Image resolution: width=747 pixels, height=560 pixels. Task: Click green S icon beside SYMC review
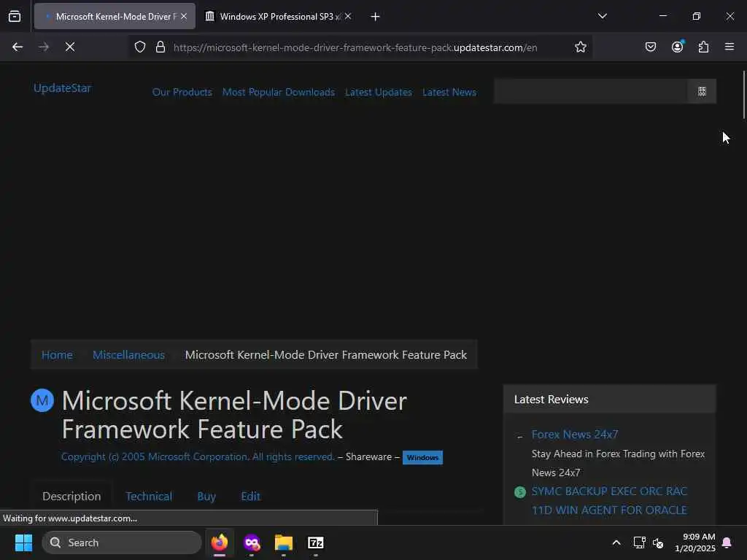click(x=519, y=492)
